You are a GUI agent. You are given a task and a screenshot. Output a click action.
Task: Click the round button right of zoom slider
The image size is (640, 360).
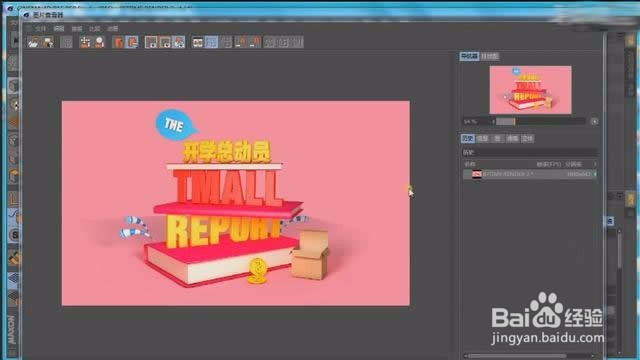coord(594,122)
